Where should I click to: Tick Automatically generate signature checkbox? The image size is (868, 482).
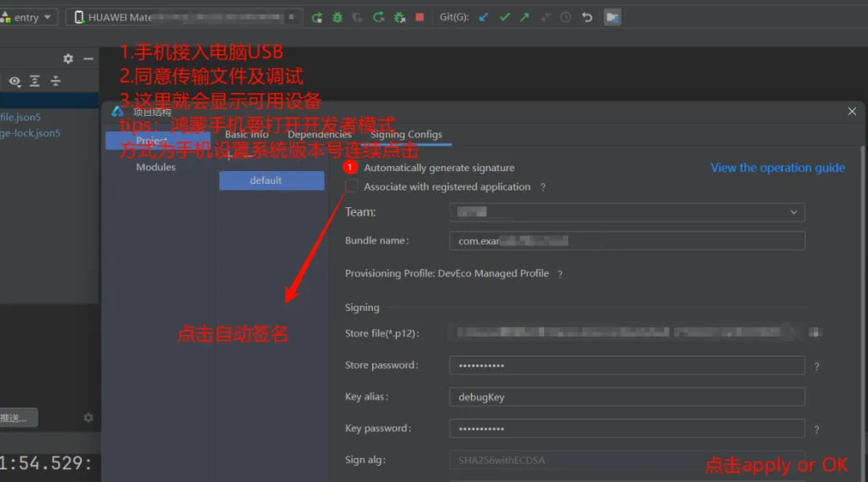[350, 167]
